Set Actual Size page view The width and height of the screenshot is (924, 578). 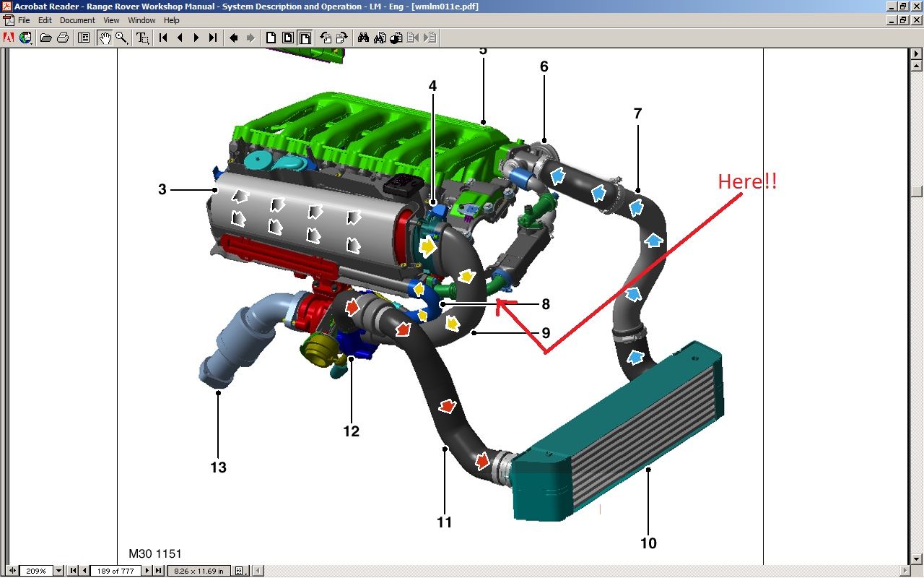click(x=271, y=38)
